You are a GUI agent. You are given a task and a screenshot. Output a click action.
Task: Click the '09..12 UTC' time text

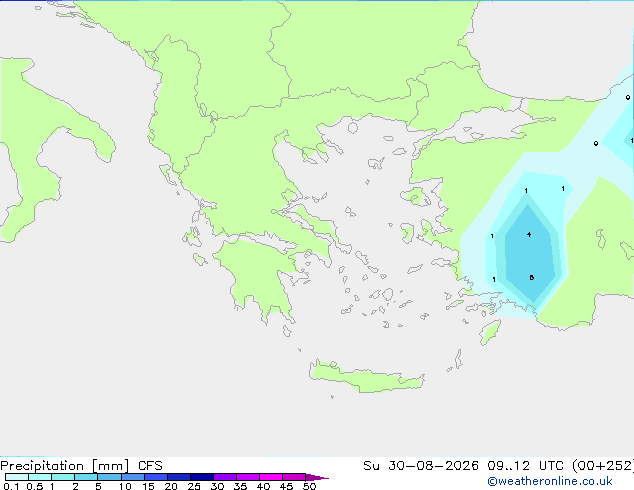525,466
